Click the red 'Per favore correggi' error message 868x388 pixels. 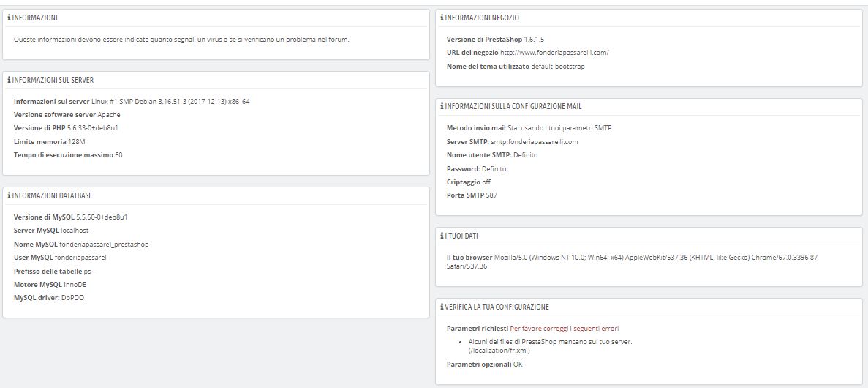(565, 328)
